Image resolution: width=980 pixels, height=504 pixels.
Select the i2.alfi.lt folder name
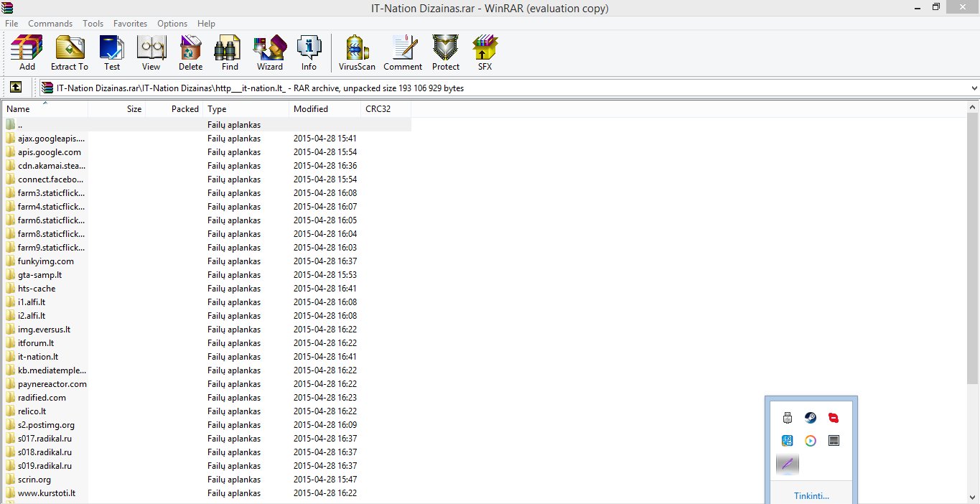(x=32, y=316)
